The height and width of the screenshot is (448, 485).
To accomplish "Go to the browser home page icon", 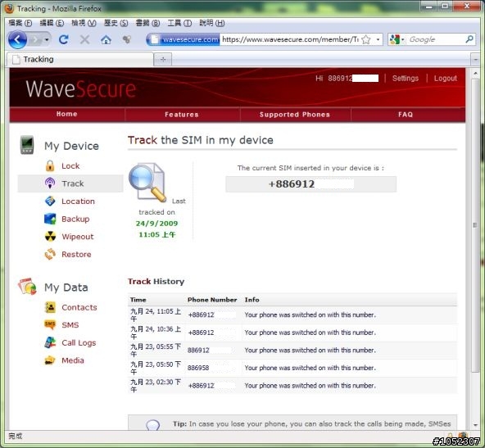I will tap(106, 39).
